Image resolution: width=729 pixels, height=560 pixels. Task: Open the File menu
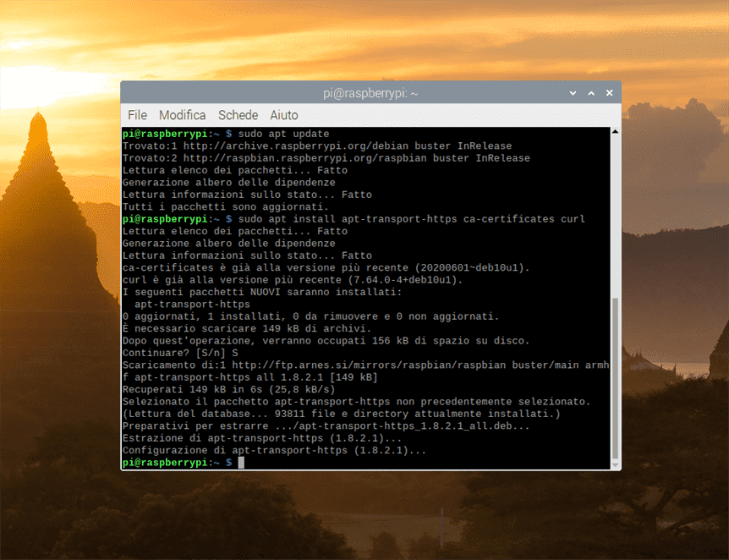tap(137, 115)
